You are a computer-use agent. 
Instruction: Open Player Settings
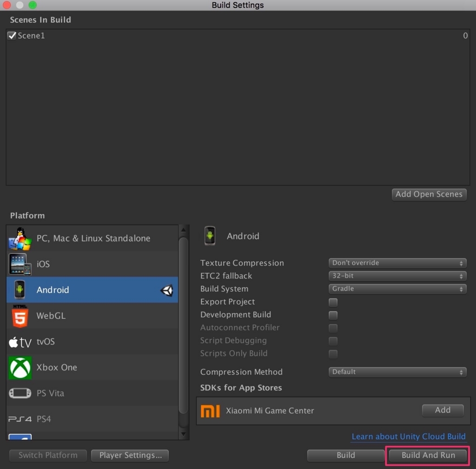point(130,456)
